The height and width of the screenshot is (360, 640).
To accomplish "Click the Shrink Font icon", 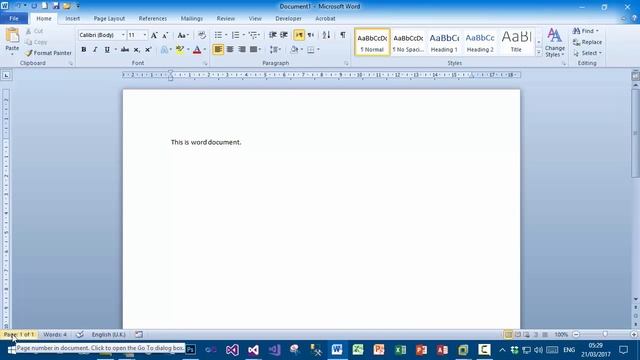I will 165,36.
